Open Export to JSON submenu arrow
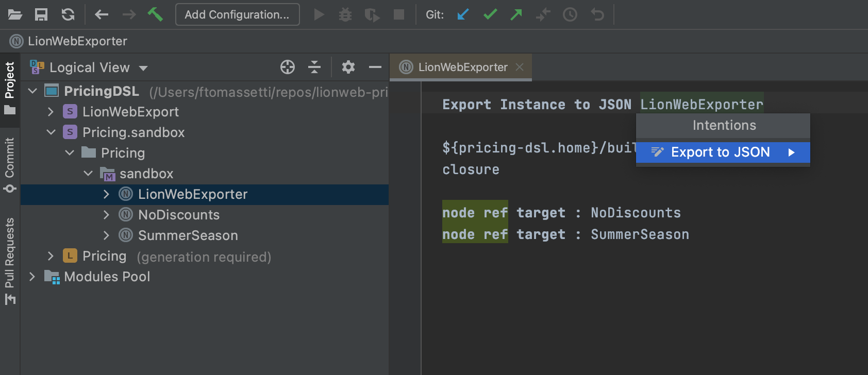The image size is (868, 375). click(x=792, y=152)
